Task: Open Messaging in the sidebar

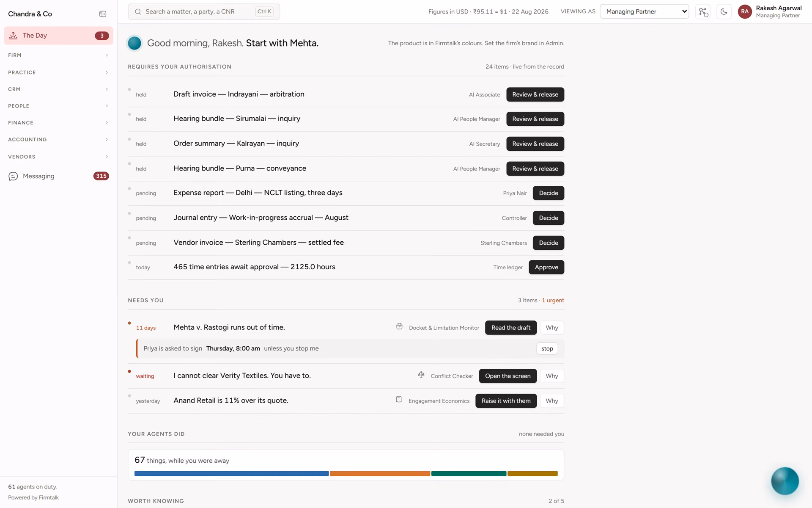Action: (58, 176)
